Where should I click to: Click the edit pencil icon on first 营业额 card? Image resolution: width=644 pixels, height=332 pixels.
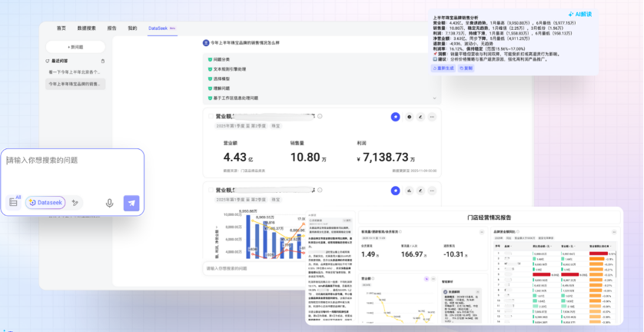(x=420, y=117)
